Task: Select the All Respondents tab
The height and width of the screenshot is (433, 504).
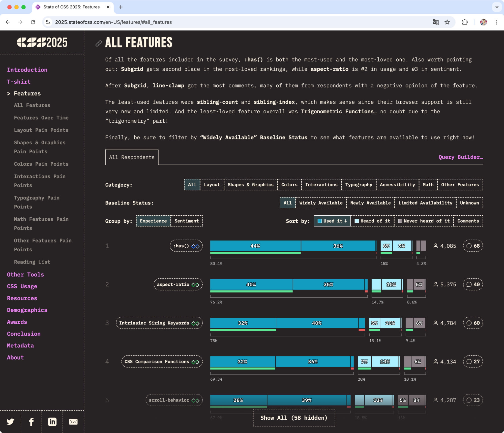Action: coord(132,157)
